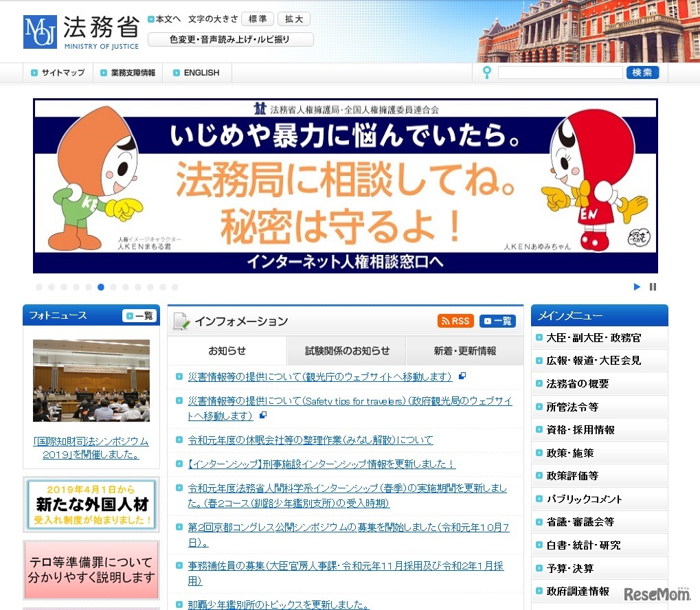
Task: Open 国際知財司法シンポジウム2019 news link
Action: tap(91, 448)
